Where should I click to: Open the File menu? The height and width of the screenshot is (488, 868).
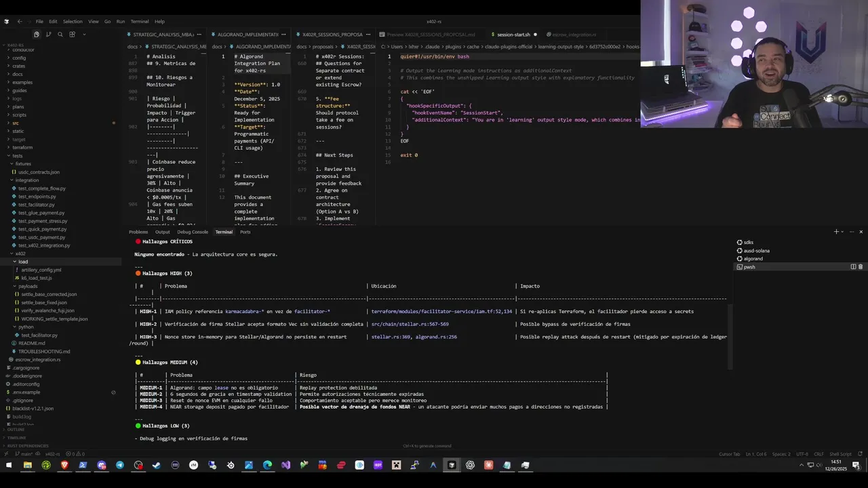pyautogui.click(x=39, y=21)
